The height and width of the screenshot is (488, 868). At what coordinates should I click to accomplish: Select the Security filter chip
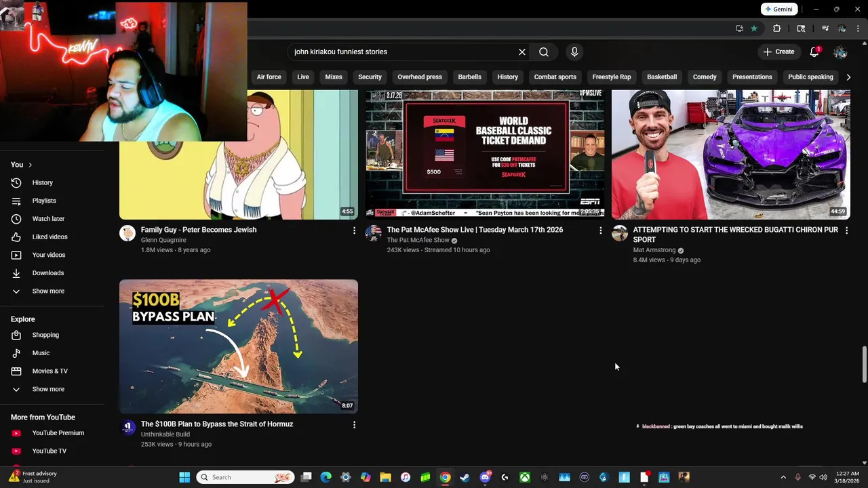pyautogui.click(x=370, y=77)
